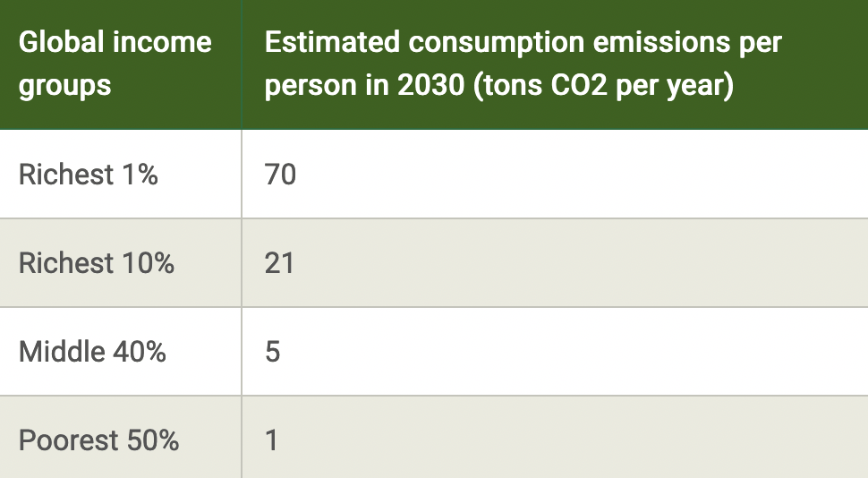Click the value 1 for Poorest 50%
Image resolution: width=868 pixels, height=478 pixels.
pyautogui.click(x=272, y=440)
